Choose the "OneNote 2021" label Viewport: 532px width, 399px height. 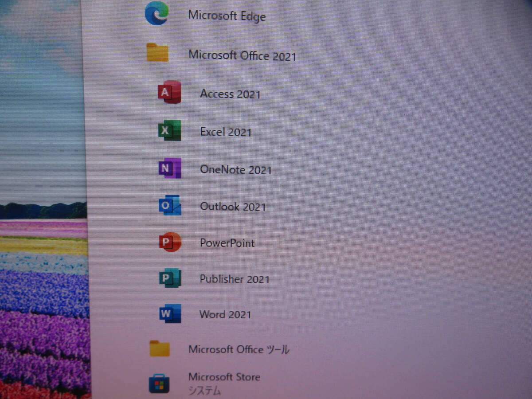pyautogui.click(x=236, y=169)
